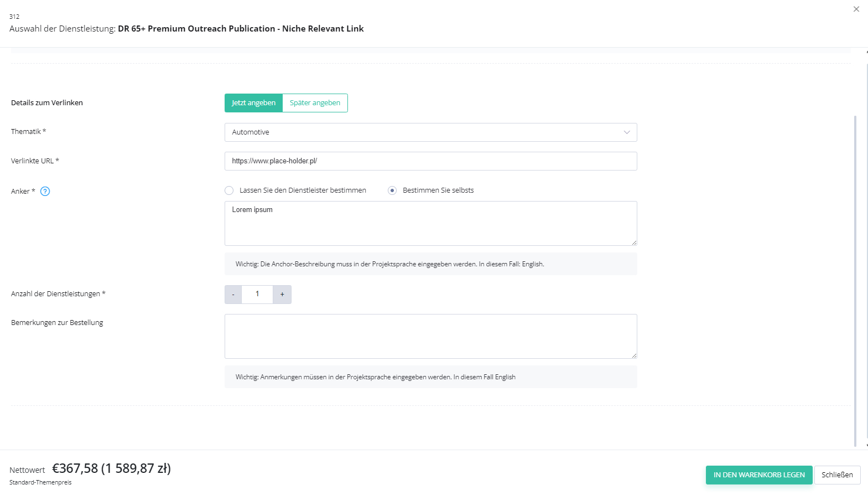Viewport: 868px width, 495px height.
Task: Click the quantity number field
Action: (257, 295)
